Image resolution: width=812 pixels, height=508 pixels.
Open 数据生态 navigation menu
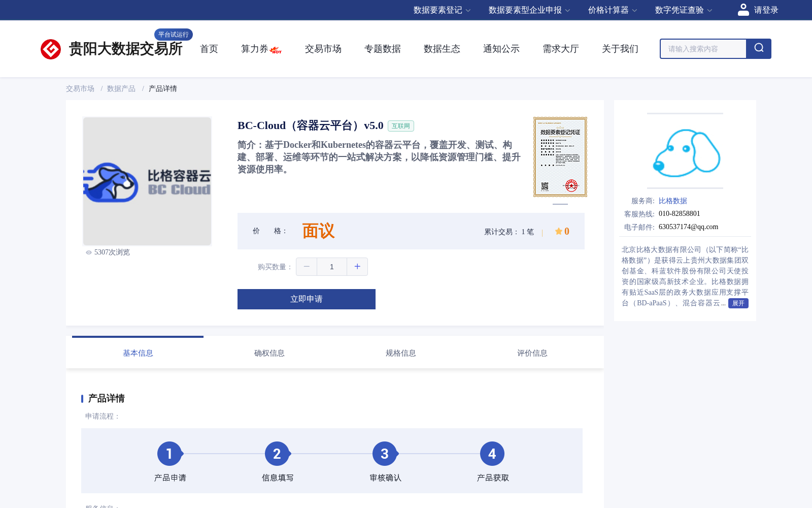pyautogui.click(x=442, y=49)
